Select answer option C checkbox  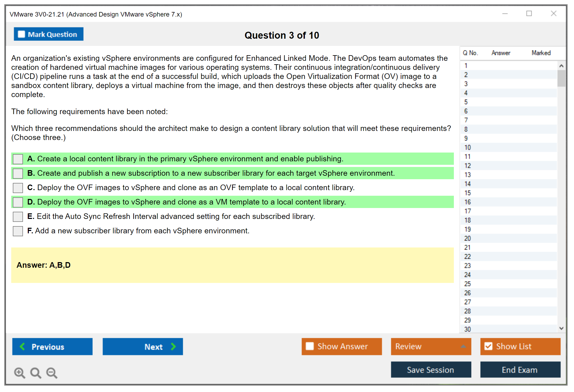point(18,188)
